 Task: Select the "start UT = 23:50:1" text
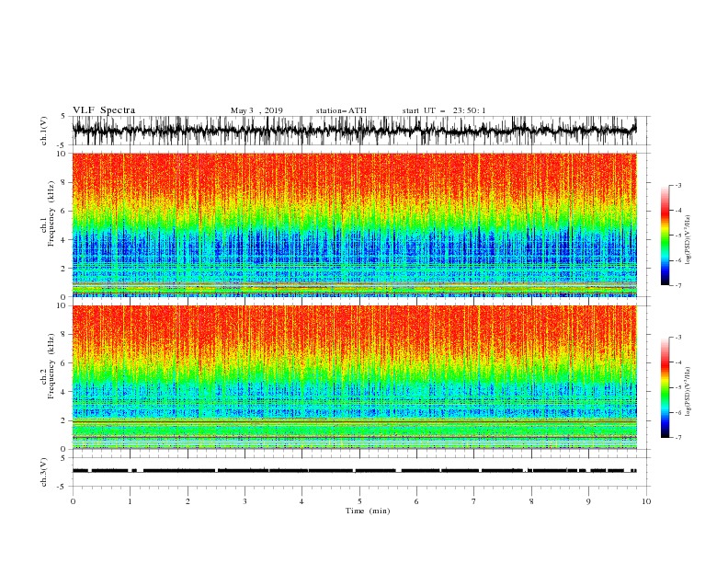443,110
